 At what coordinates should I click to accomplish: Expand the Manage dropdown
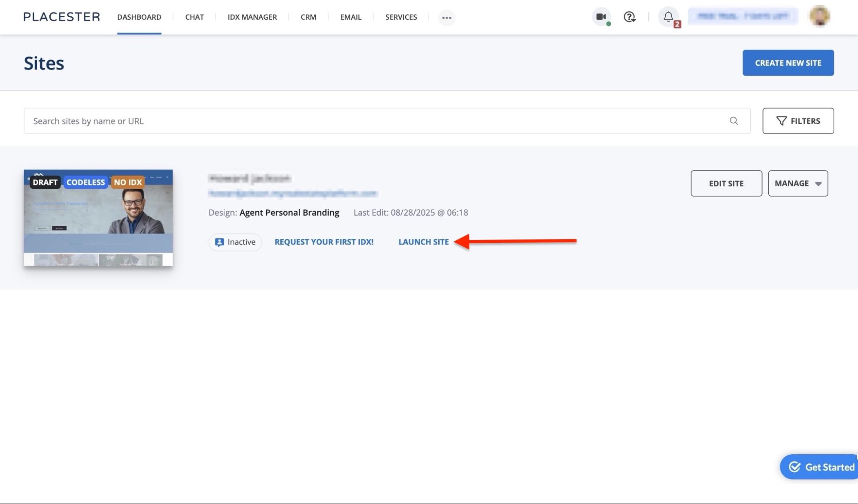pyautogui.click(x=798, y=183)
